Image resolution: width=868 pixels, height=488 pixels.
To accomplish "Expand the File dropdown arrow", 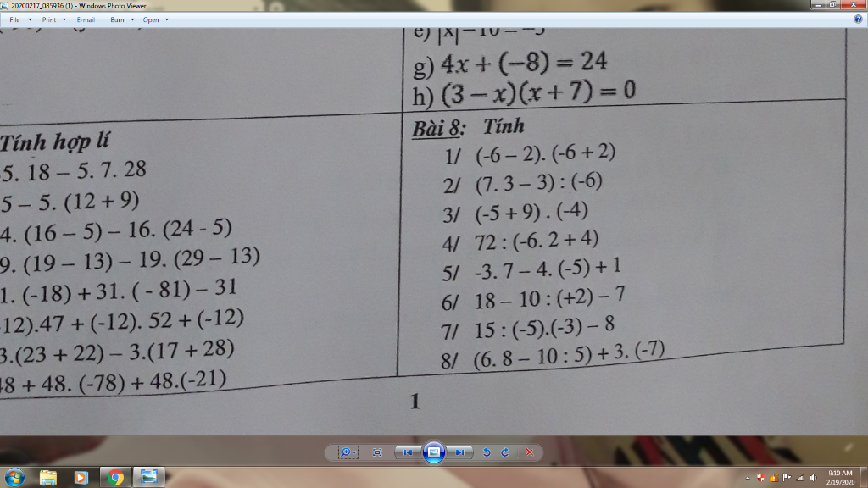I will (30, 20).
